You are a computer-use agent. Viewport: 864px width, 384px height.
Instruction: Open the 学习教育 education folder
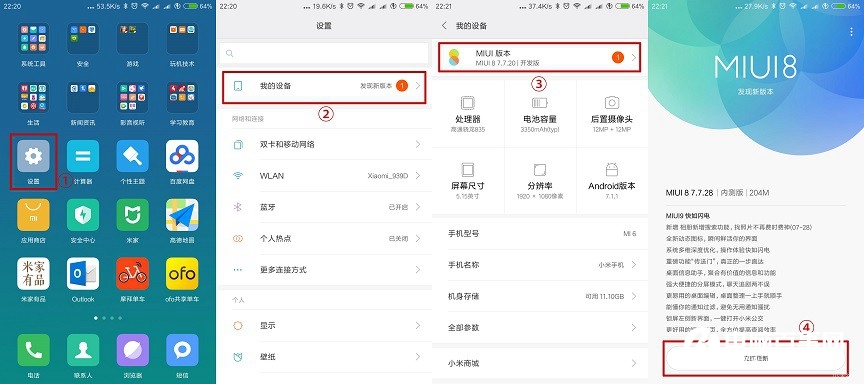(182, 98)
